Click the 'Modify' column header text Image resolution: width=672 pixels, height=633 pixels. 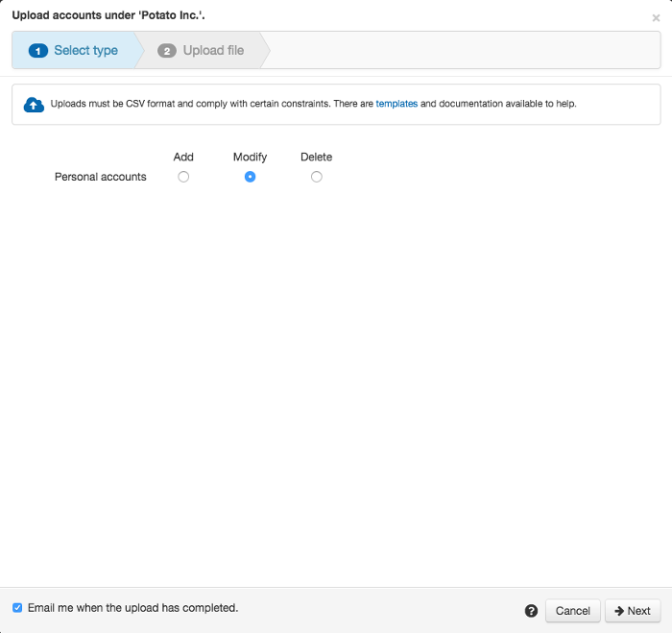coord(250,157)
